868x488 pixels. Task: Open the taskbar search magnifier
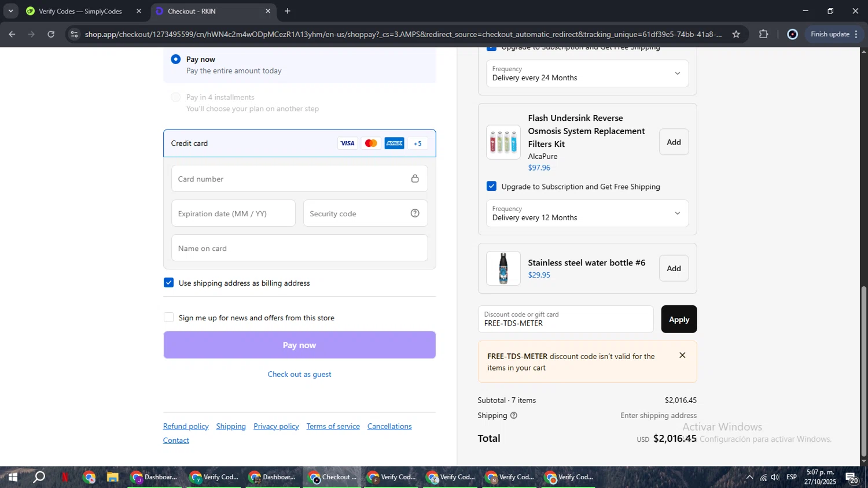pos(39,477)
